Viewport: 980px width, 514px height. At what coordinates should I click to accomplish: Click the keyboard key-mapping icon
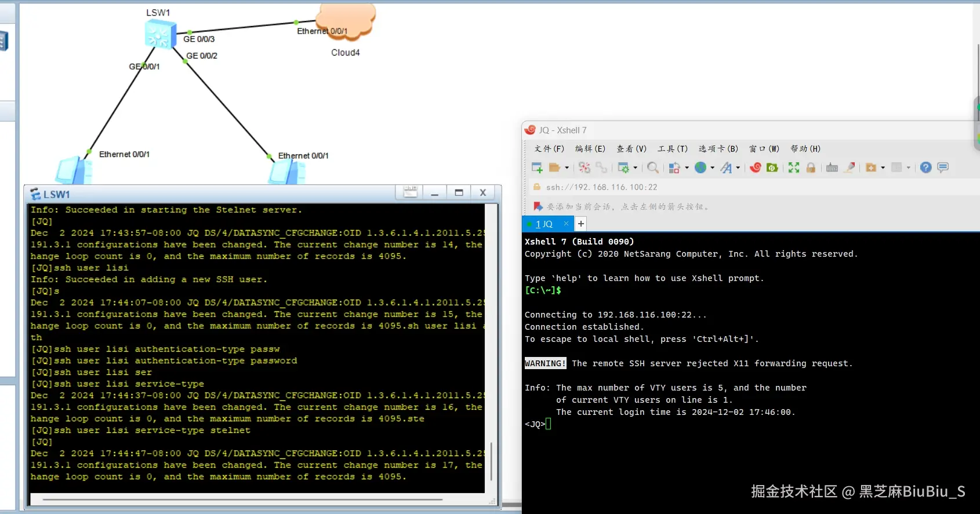click(x=832, y=167)
